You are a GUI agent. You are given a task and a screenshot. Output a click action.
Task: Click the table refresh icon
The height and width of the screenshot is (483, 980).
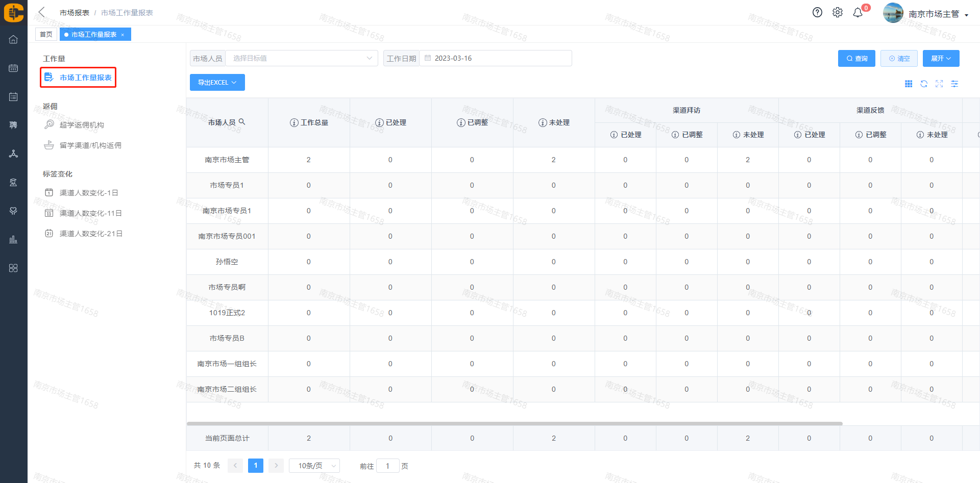point(924,84)
